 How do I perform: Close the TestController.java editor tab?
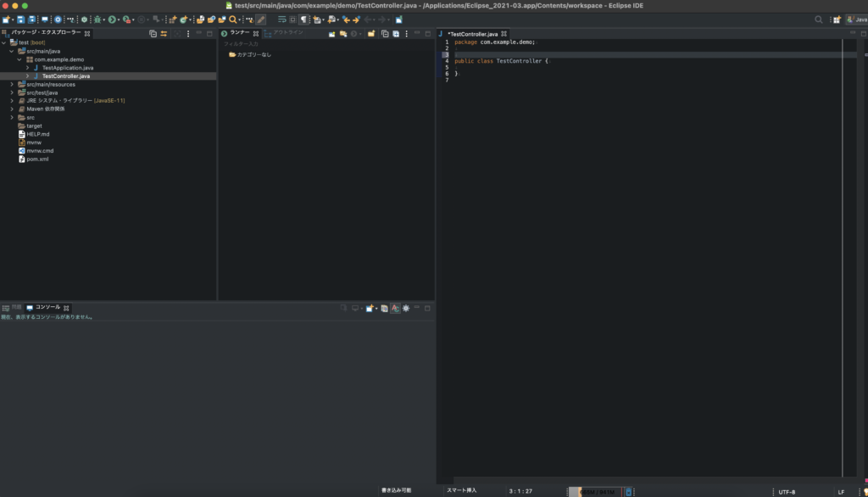504,34
